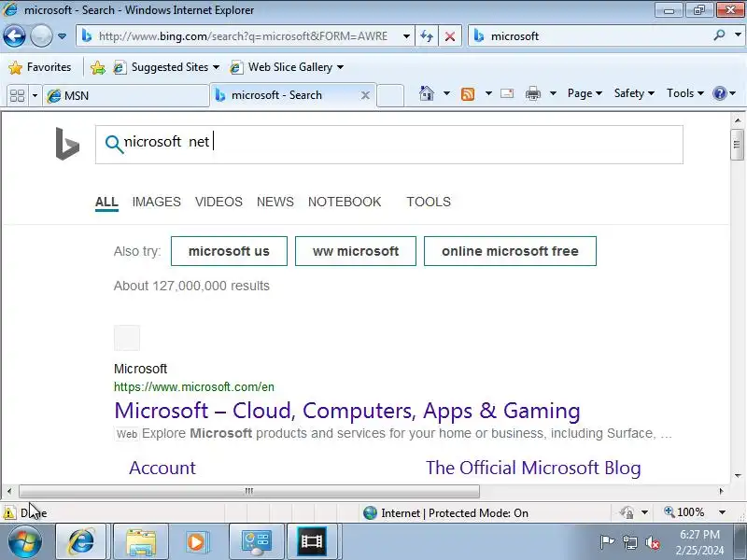The width and height of the screenshot is (747, 560).
Task: Click the Back navigation button
Action: [14, 36]
